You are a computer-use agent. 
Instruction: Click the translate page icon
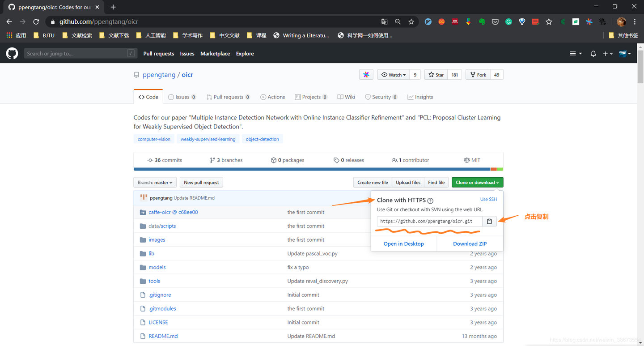point(384,21)
